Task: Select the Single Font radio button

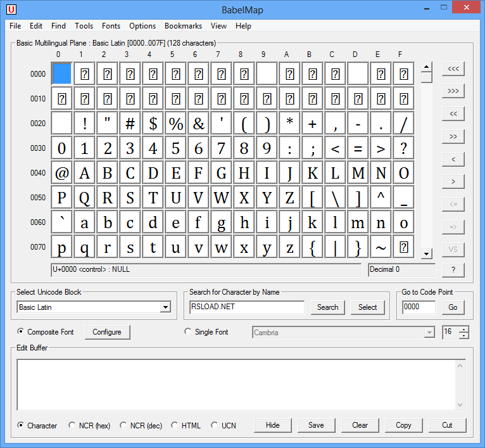Action: pyautogui.click(x=187, y=332)
